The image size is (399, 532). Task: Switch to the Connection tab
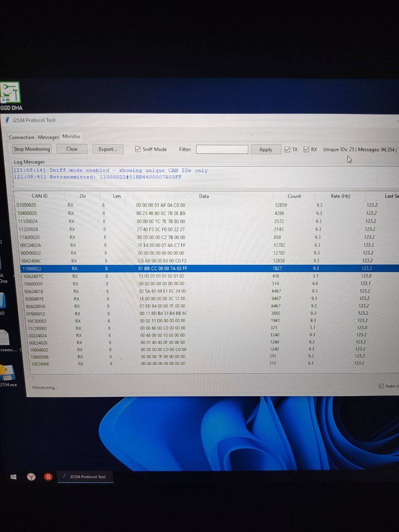[x=22, y=137]
